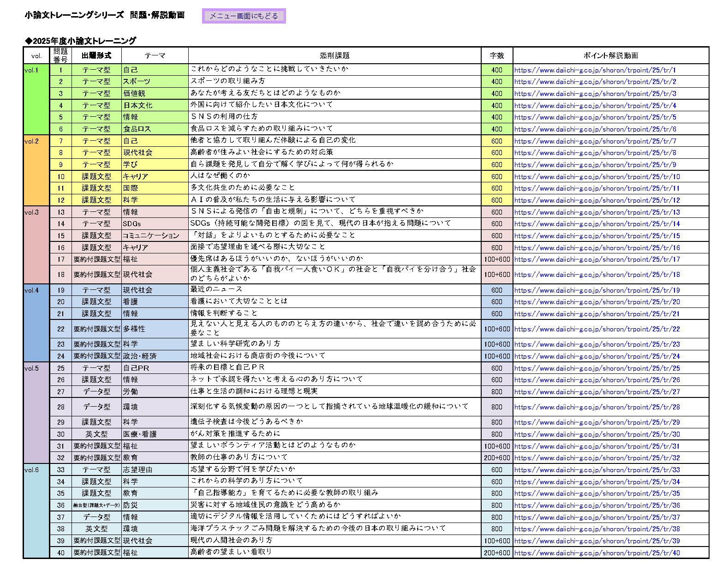Open the last link ending tr/40
Image resolution: width=728 pixels, height=577 pixels.
tap(597, 553)
